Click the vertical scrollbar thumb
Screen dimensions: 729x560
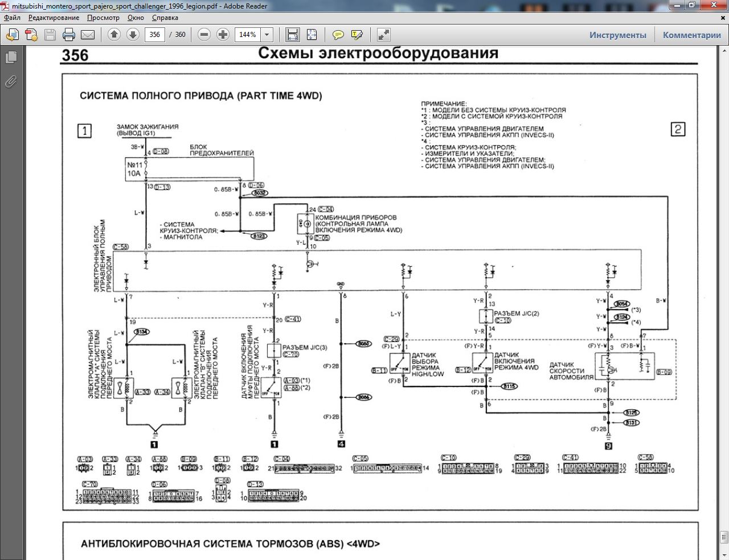pyautogui.click(x=724, y=537)
